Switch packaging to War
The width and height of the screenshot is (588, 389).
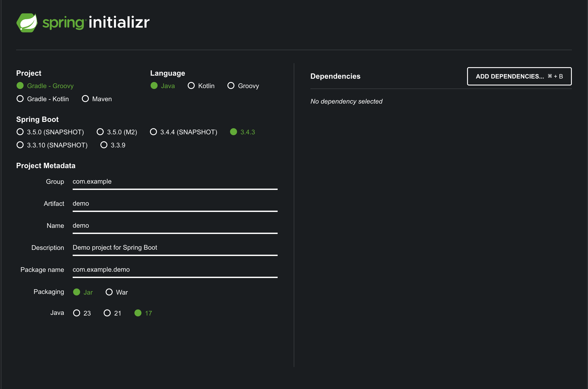[x=109, y=292]
